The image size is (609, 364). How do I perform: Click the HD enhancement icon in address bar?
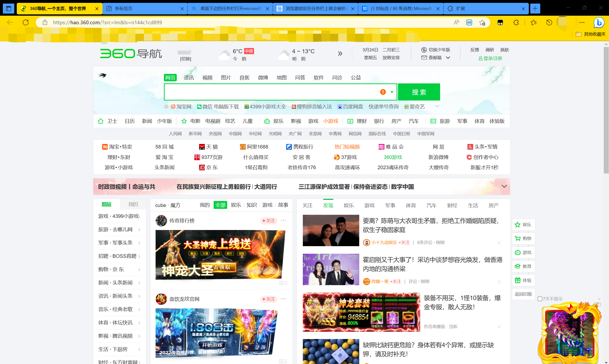click(469, 23)
